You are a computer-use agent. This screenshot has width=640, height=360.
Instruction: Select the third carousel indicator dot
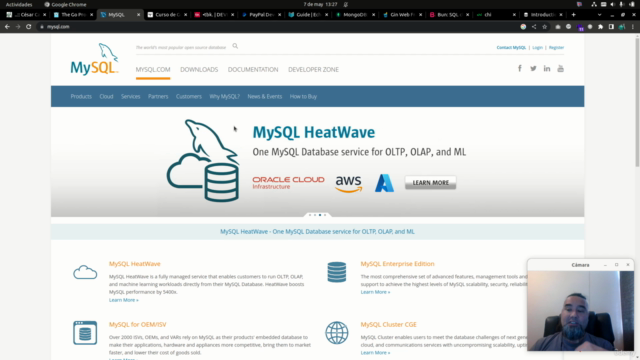pyautogui.click(x=320, y=215)
